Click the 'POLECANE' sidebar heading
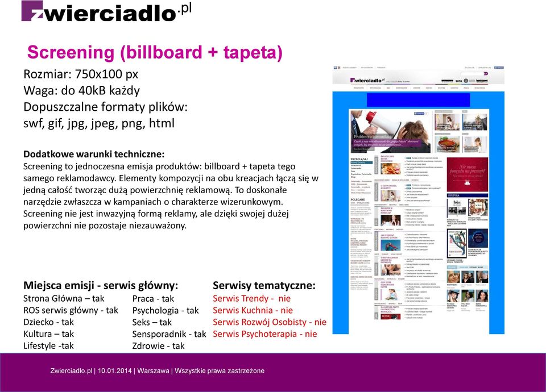The width and height of the screenshot is (546, 392). tap(358, 199)
